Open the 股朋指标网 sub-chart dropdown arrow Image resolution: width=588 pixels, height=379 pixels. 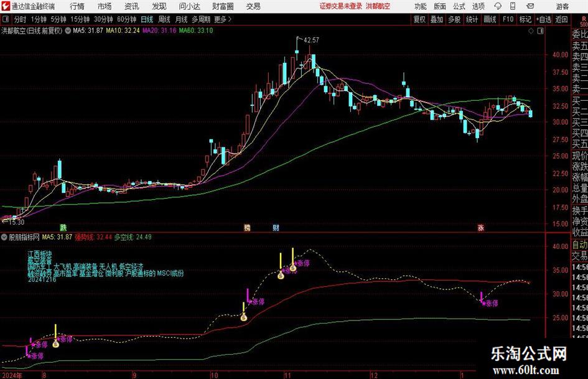point(4,237)
